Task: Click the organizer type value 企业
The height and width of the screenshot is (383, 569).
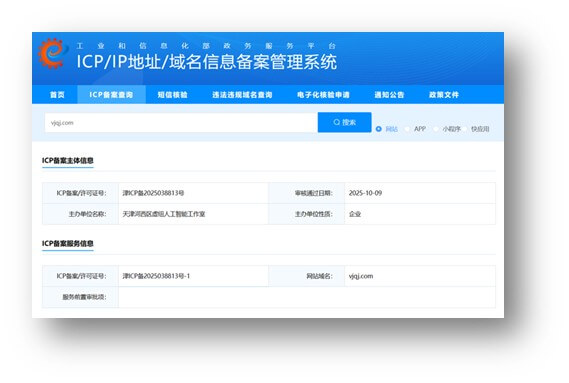Action: (355, 214)
